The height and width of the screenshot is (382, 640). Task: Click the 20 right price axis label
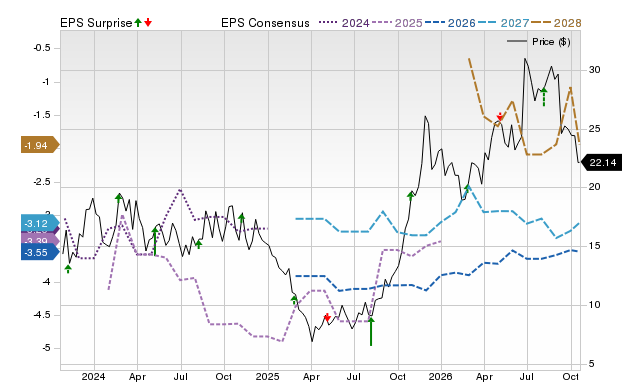[595, 187]
